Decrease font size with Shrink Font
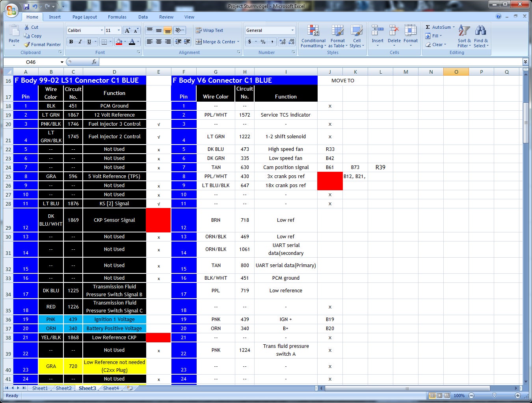532x403 pixels. click(136, 30)
